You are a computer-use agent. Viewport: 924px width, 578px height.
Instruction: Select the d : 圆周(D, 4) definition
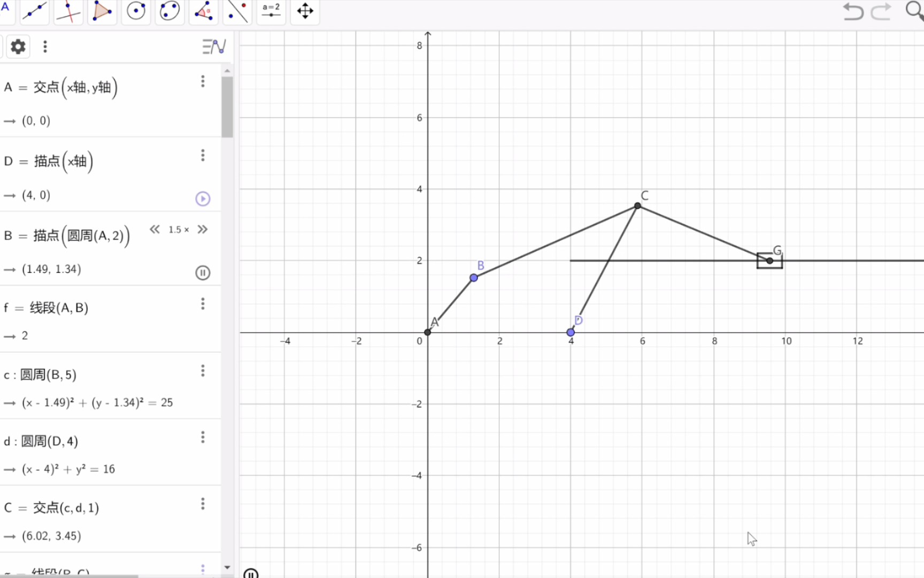pos(41,442)
